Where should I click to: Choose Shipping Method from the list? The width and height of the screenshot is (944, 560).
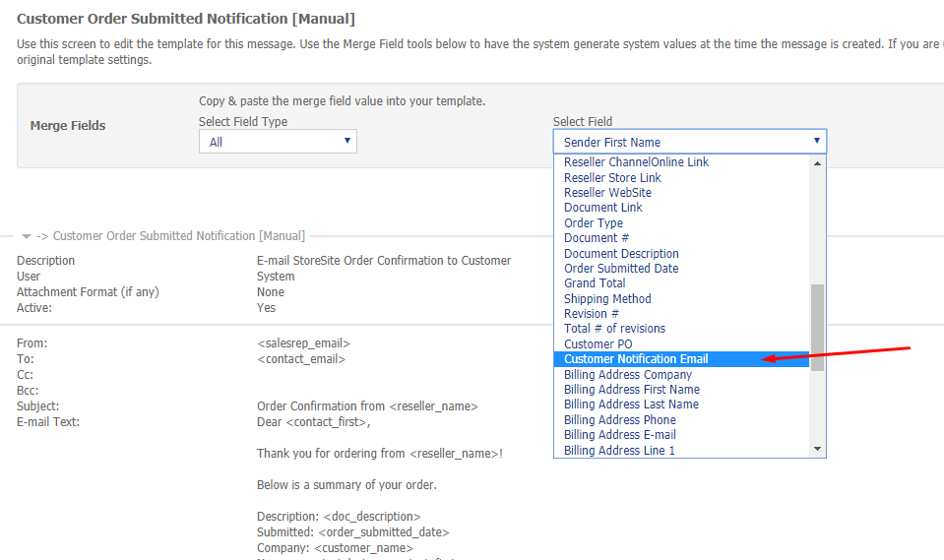click(x=607, y=299)
